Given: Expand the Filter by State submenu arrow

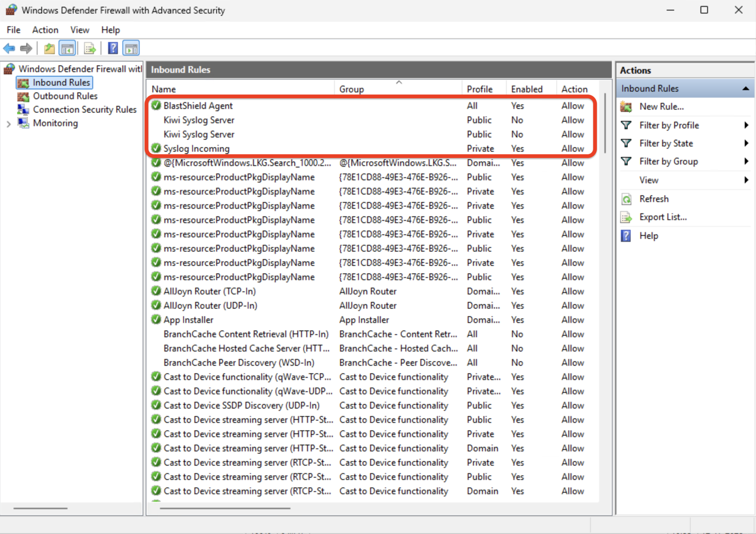Looking at the screenshot, I should 746,143.
